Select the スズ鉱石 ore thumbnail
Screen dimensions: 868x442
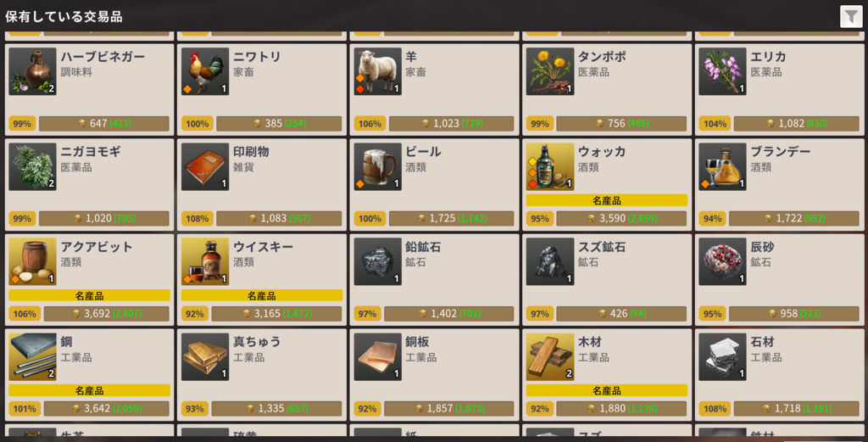coord(549,262)
